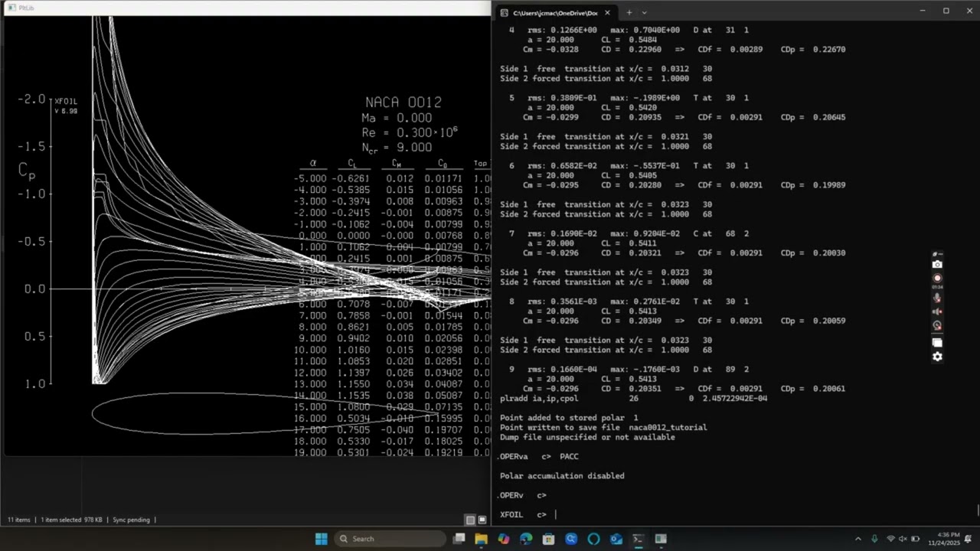
Task: Open Microsoft Edge from the taskbar
Action: click(x=526, y=539)
